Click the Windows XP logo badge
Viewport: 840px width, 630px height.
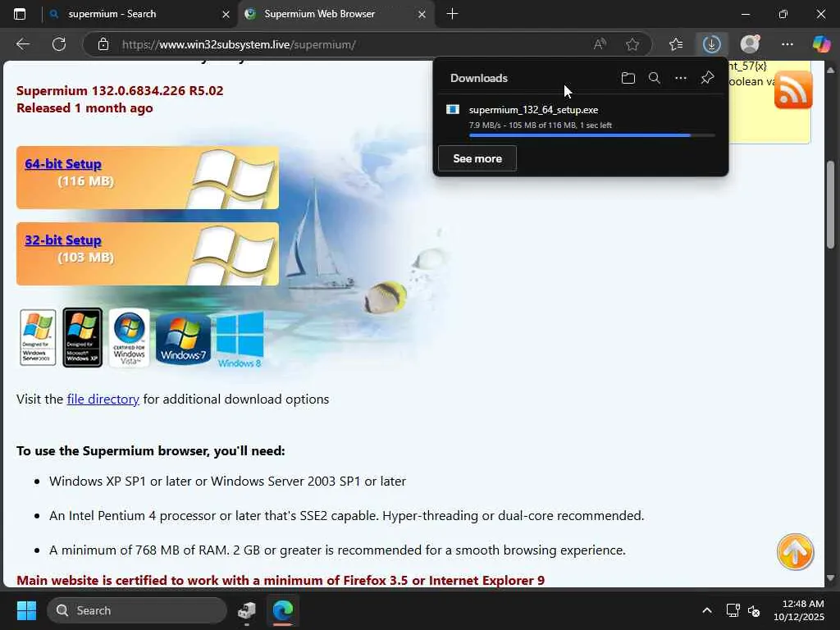point(83,337)
